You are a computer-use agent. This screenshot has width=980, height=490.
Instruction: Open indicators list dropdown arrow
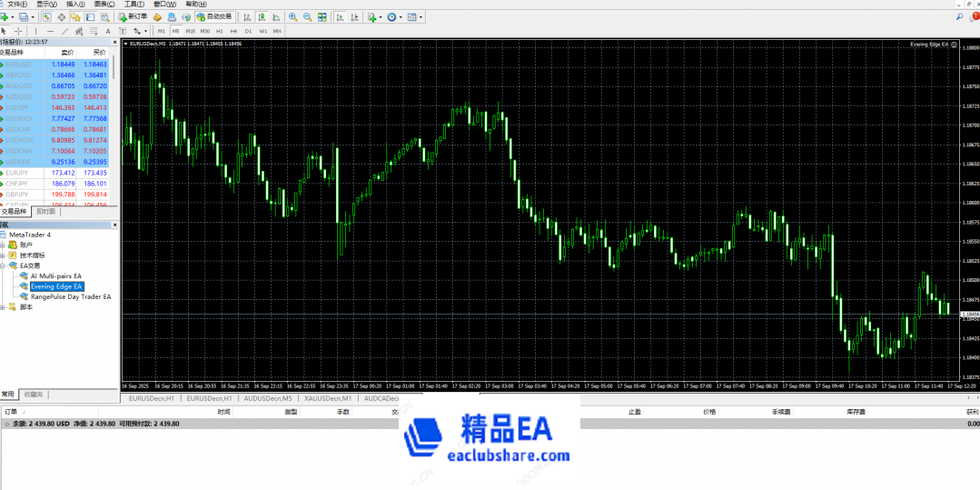coord(381,17)
